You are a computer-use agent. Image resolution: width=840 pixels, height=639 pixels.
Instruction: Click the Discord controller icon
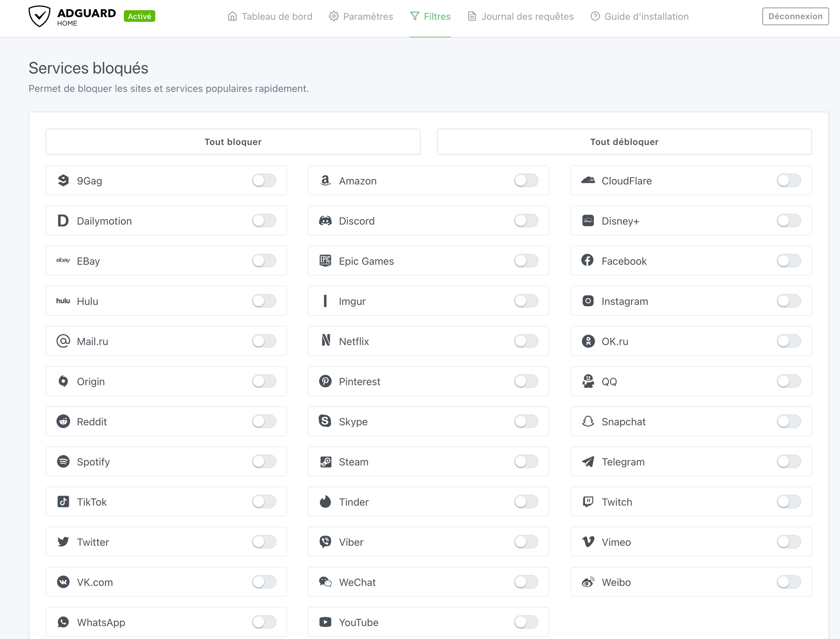tap(325, 221)
